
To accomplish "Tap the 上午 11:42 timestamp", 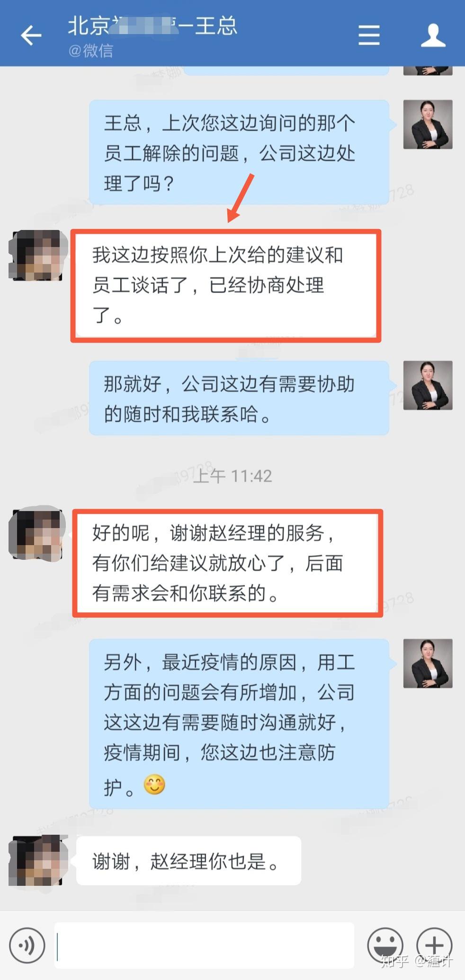I will point(232,476).
